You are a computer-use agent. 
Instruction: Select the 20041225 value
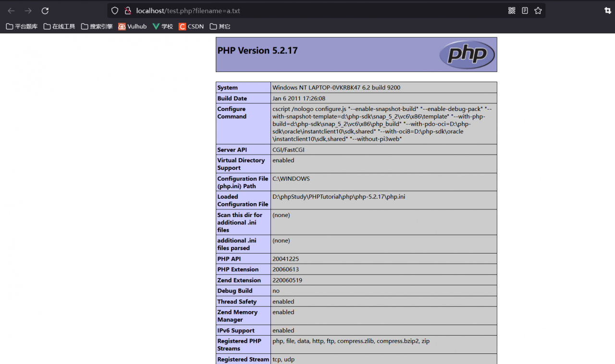point(285,259)
